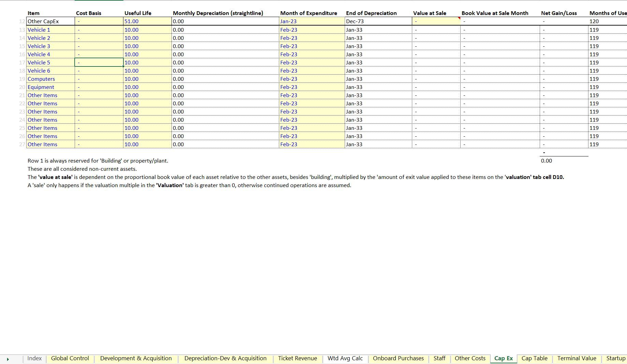The width and height of the screenshot is (627, 364).
Task: Click Other CapEx useful life 51.00
Action: pos(147,21)
